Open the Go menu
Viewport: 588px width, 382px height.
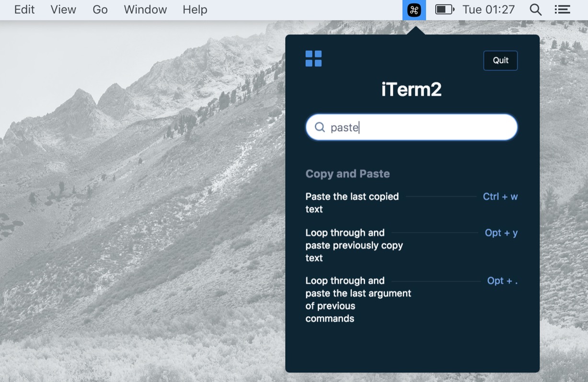tap(100, 10)
